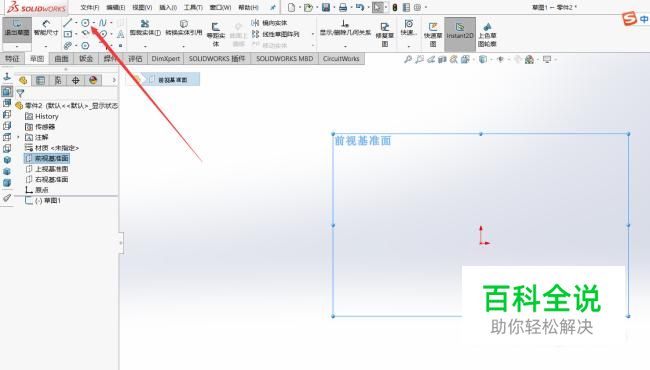The image size is (650, 370).
Task: Click the Offset Entities (等距实体) tool
Action: (x=216, y=35)
